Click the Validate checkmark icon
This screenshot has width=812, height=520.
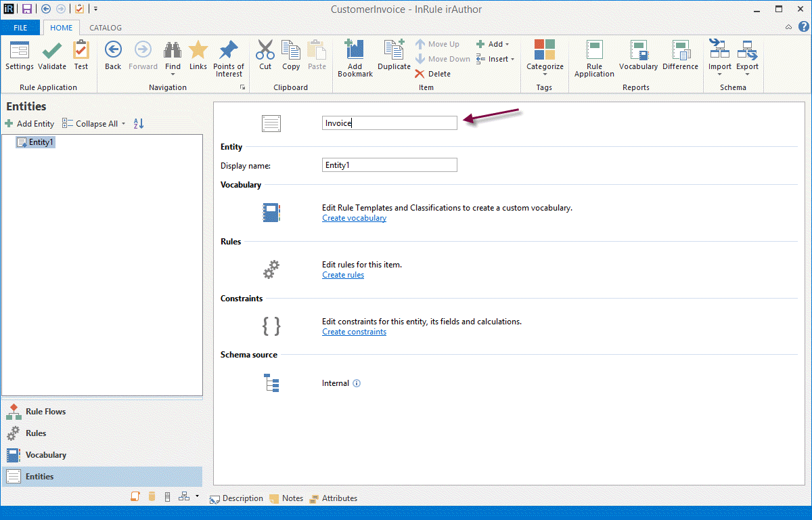point(52,51)
